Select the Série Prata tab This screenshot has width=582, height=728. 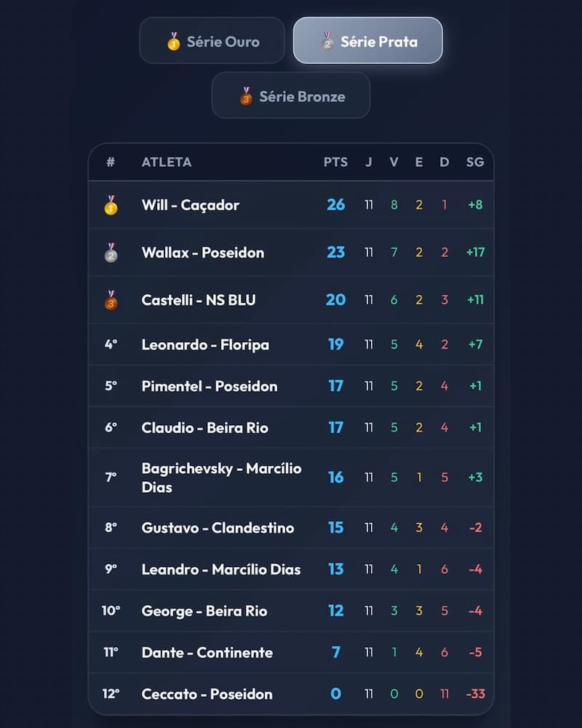pos(367,40)
